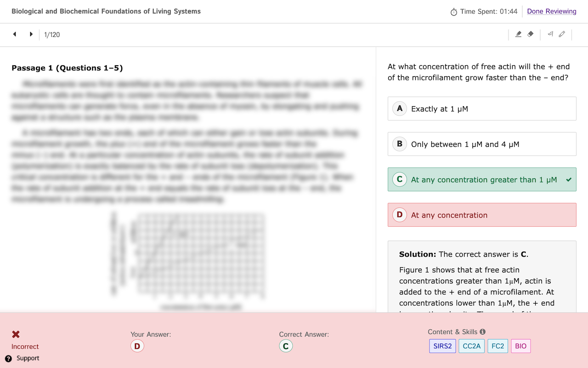
Task: Go to the previous question arrow
Action: pyautogui.click(x=14, y=34)
